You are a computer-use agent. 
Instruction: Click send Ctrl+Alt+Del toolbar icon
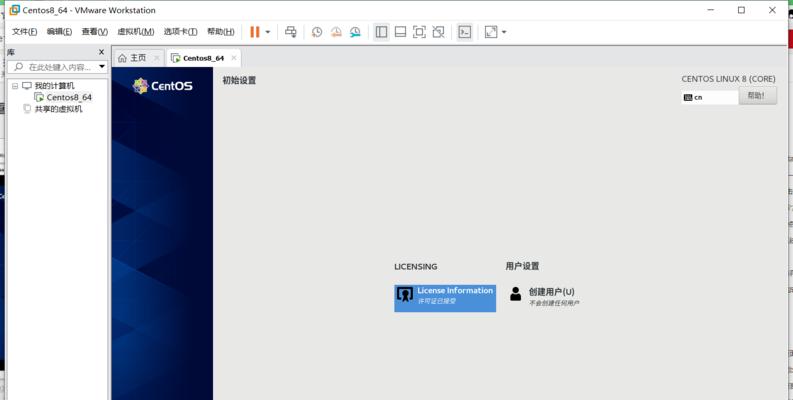point(290,32)
